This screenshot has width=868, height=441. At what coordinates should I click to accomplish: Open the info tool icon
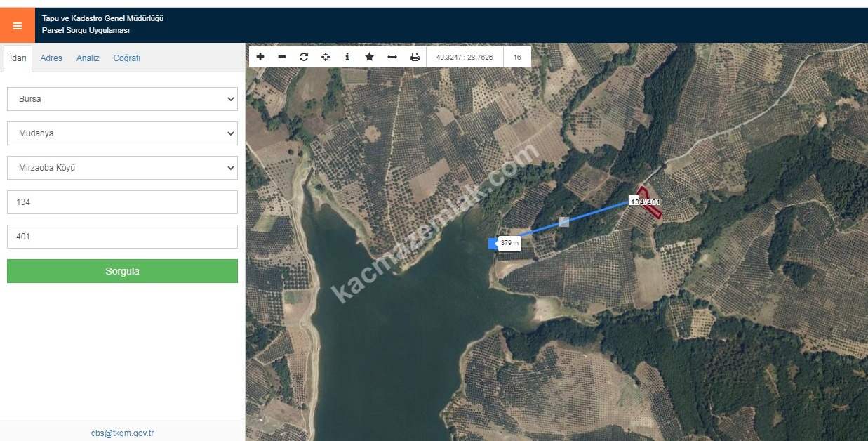[347, 57]
